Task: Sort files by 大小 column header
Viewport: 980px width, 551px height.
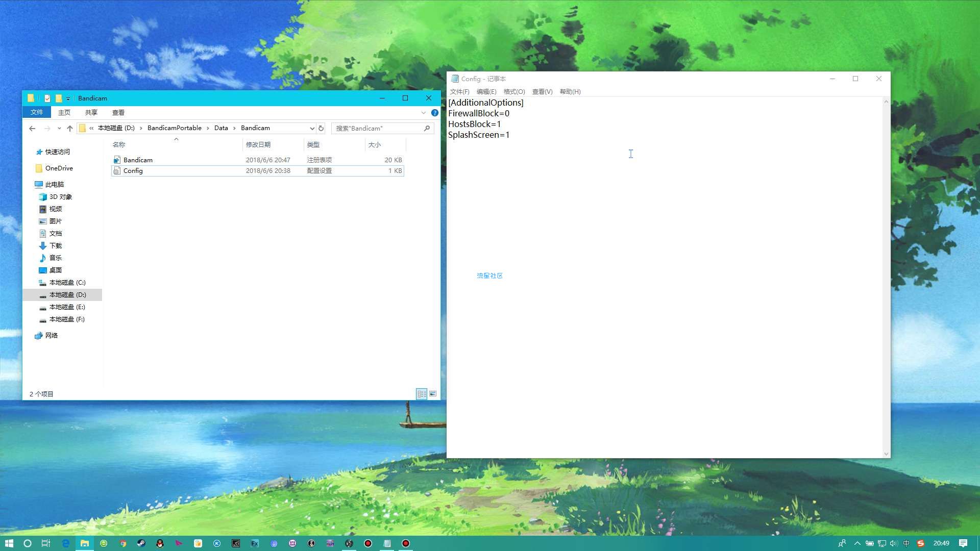Action: tap(385, 145)
